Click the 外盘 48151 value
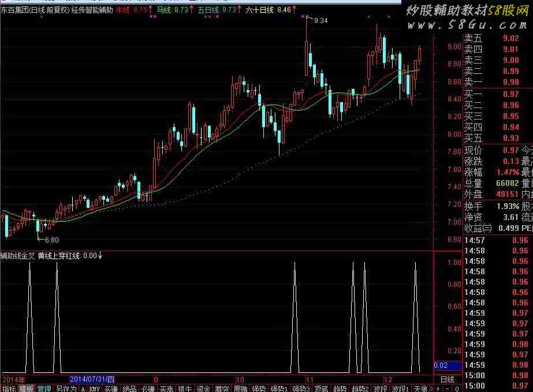 coord(508,194)
